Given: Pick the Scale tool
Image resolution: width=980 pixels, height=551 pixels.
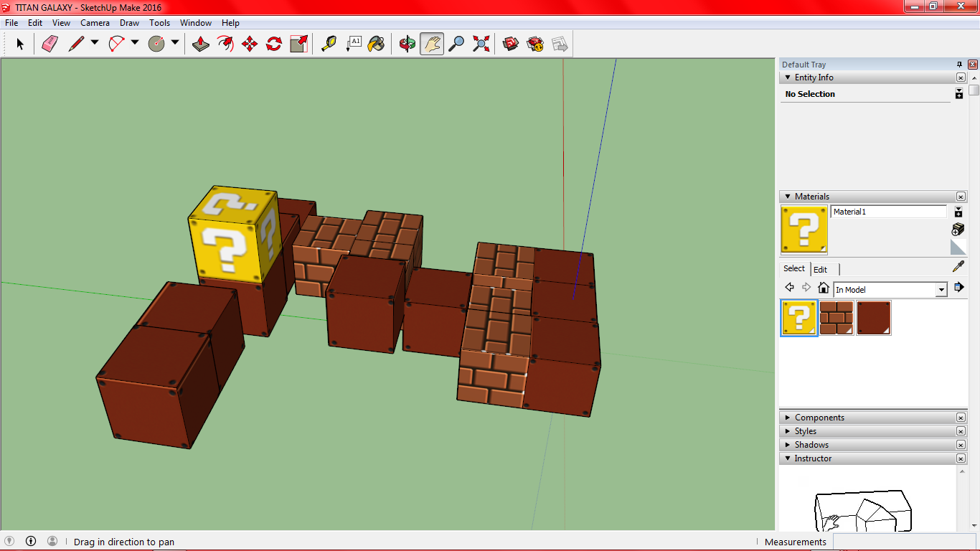Looking at the screenshot, I should click(298, 44).
